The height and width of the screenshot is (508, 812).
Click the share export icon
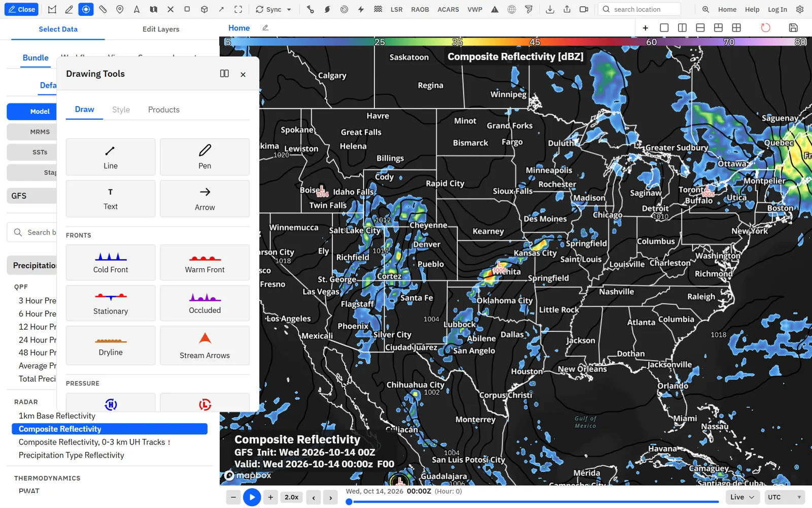(x=567, y=9)
